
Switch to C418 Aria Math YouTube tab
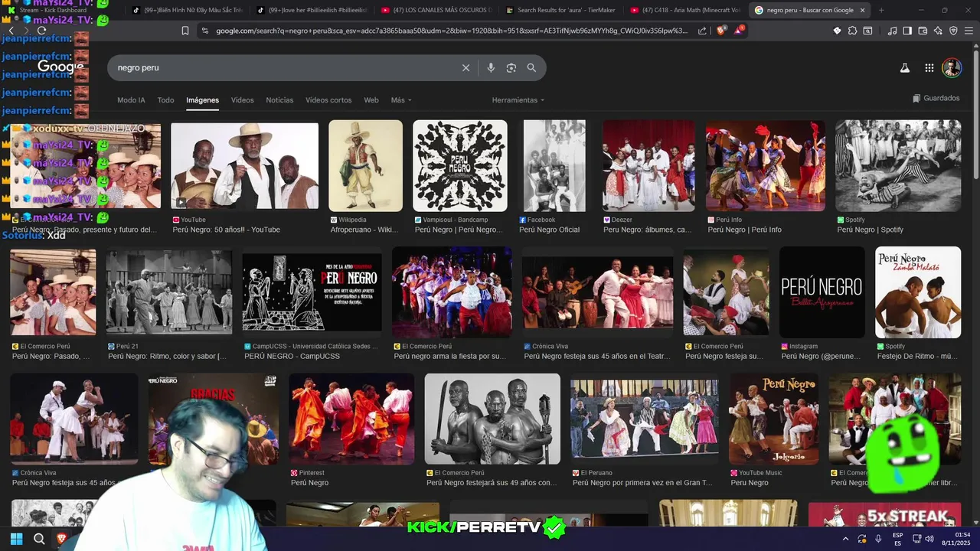(x=685, y=10)
